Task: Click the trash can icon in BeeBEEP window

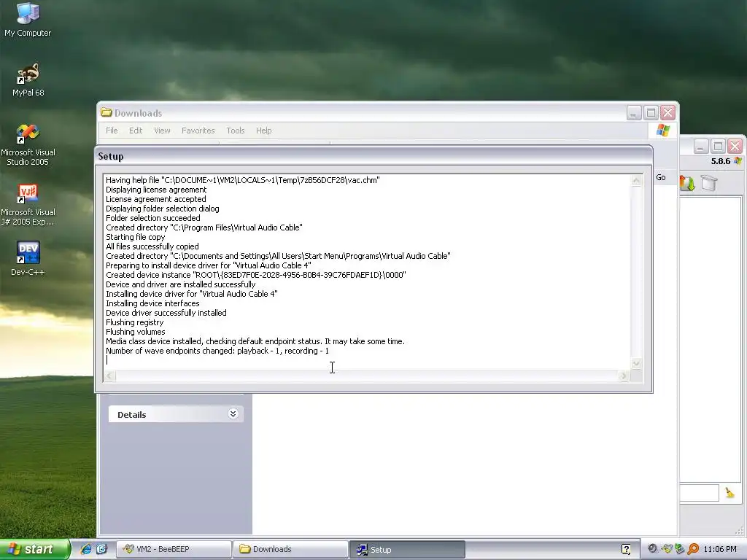Action: click(709, 183)
